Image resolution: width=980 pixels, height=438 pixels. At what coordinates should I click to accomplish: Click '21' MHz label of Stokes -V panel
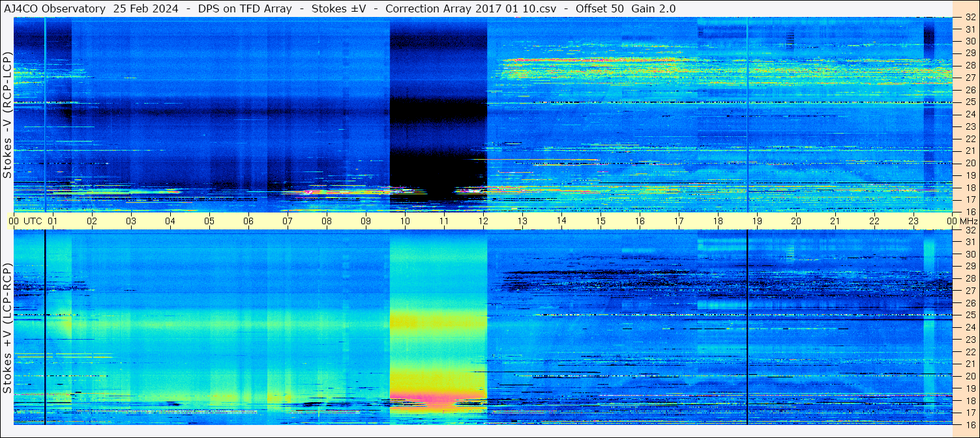pos(970,151)
